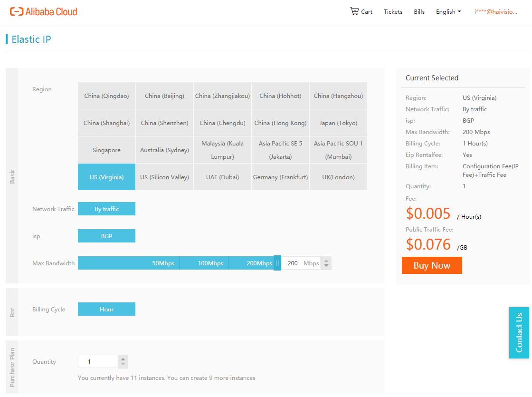
Task: Click the 100Mbps mark on bandwidth slider
Action: [x=210, y=263]
